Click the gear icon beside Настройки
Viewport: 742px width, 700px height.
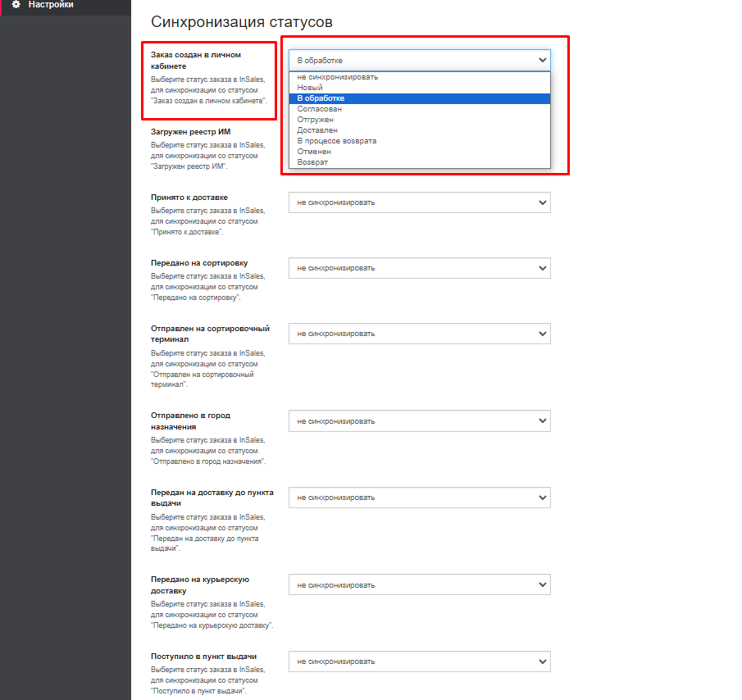point(16,4)
